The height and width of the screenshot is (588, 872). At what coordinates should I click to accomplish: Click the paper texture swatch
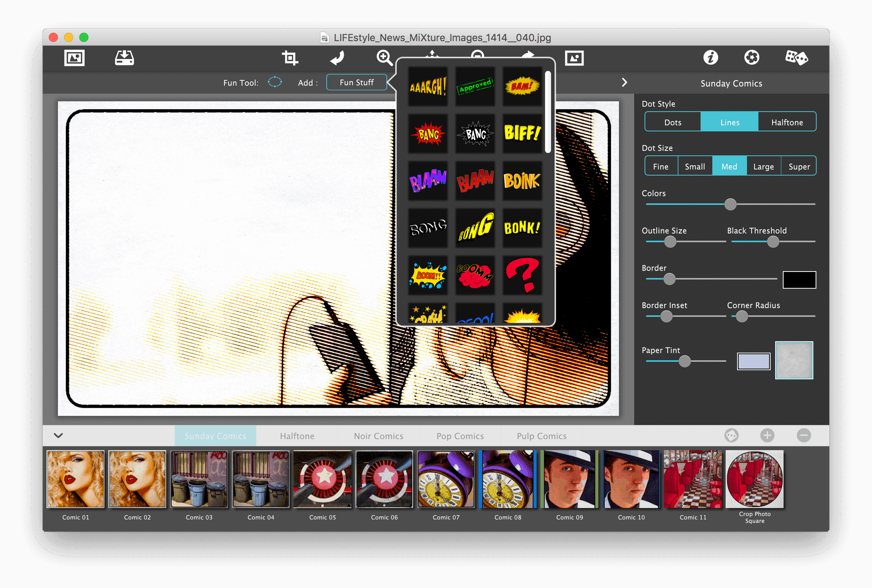(x=794, y=360)
